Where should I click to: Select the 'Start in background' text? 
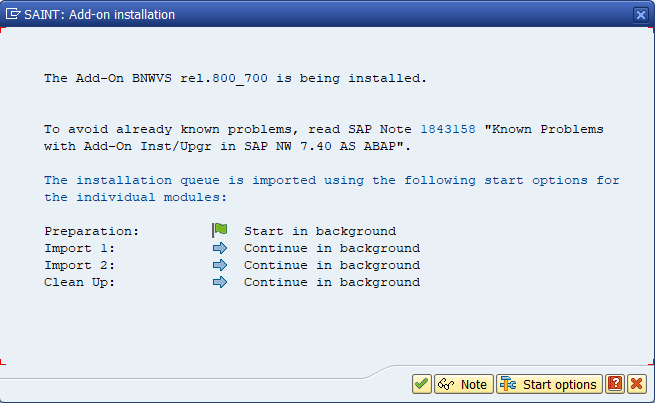[x=319, y=231]
